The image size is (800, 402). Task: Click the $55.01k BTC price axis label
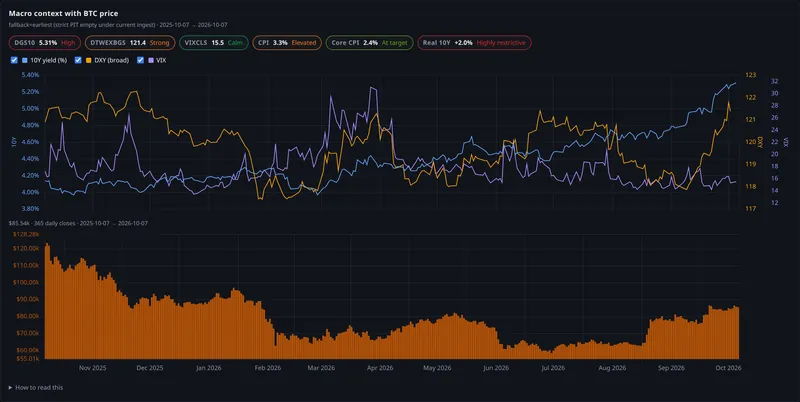[x=28, y=359]
